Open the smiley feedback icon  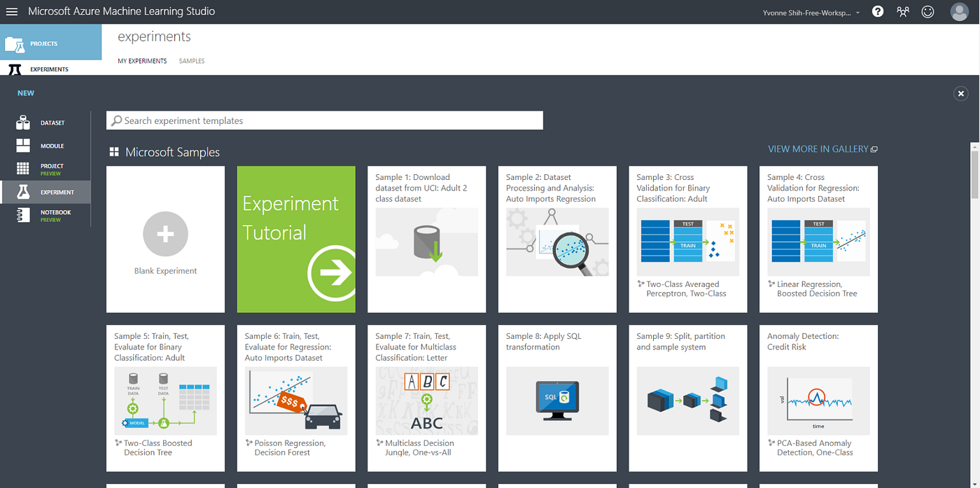pos(927,11)
